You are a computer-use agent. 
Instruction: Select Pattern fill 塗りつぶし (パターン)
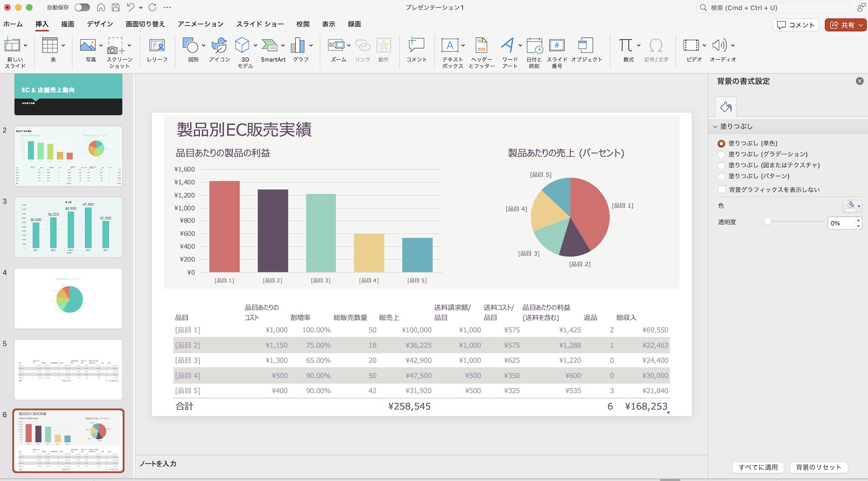coord(721,176)
